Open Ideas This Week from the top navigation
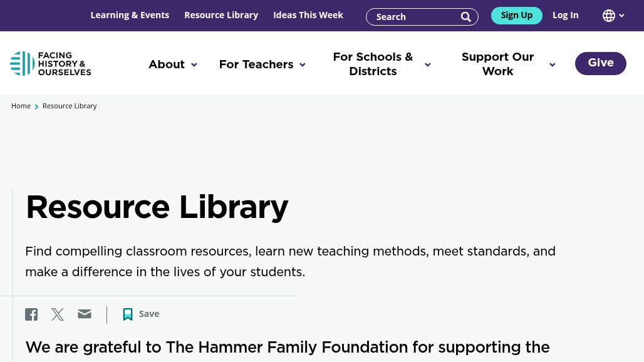The height and width of the screenshot is (362, 644). click(x=308, y=15)
